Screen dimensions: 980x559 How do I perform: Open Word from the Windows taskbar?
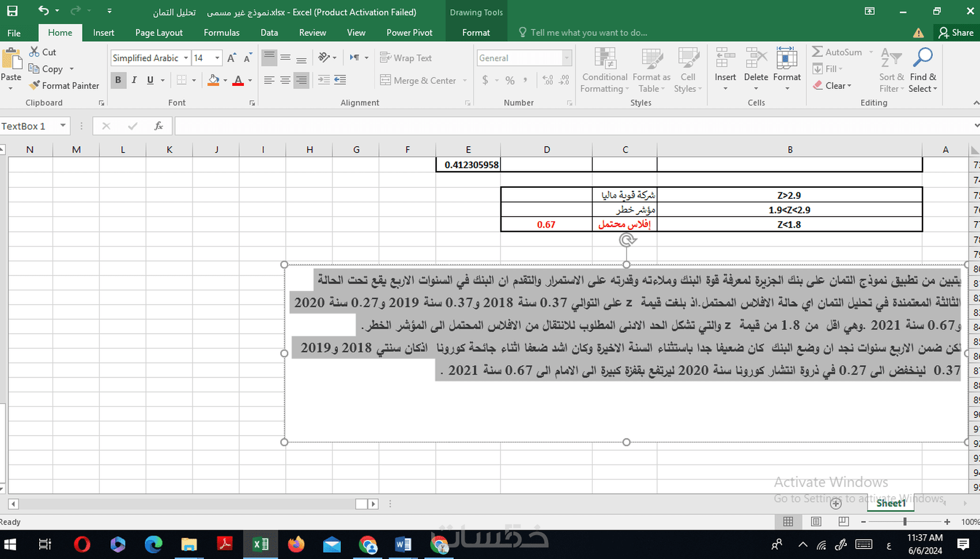coord(404,544)
